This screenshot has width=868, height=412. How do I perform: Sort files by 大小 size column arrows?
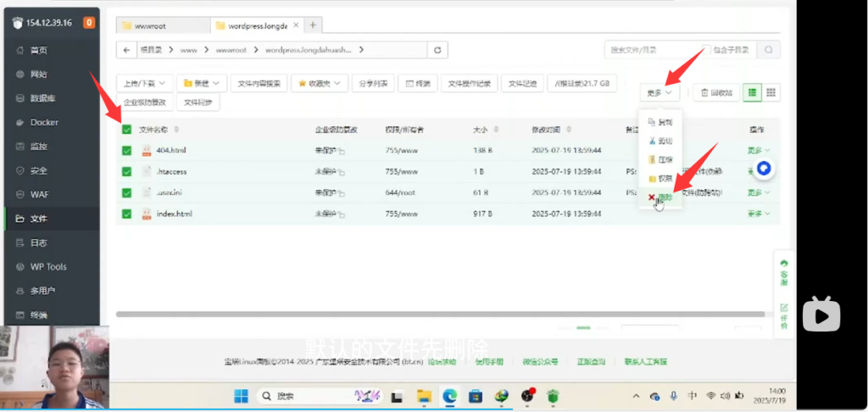(x=496, y=130)
